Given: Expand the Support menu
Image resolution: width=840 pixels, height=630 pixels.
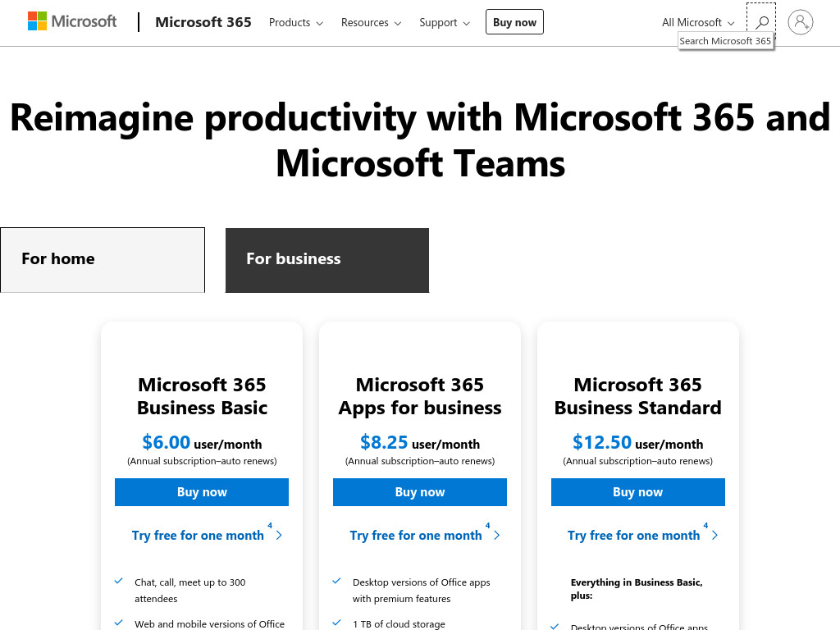Looking at the screenshot, I should (444, 22).
